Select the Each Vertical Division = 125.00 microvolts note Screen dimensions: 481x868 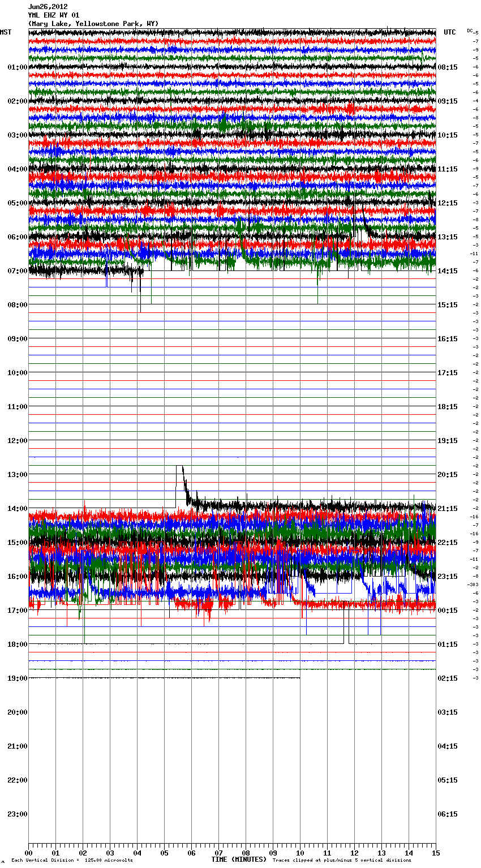tap(72, 861)
